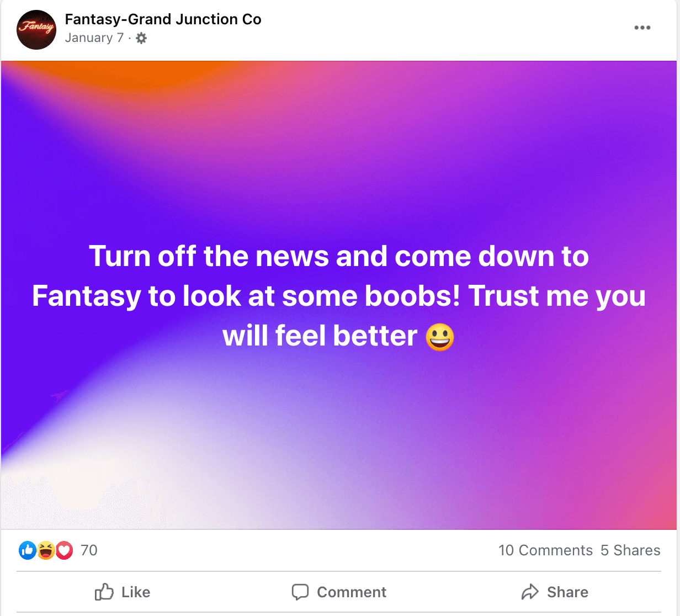Open the Fantasy page profile picture
This screenshot has width=680, height=616.
[x=36, y=30]
